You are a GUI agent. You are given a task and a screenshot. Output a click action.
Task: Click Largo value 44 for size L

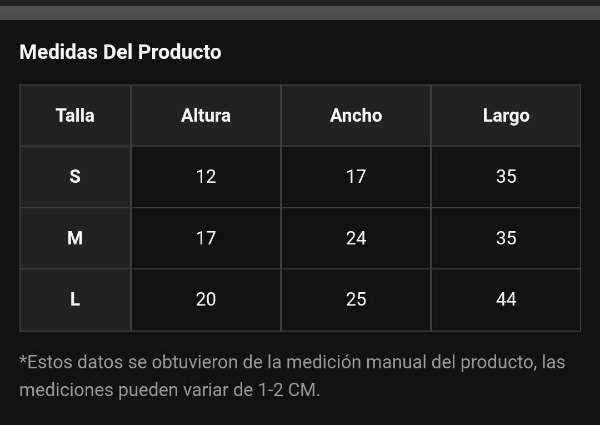(506, 300)
